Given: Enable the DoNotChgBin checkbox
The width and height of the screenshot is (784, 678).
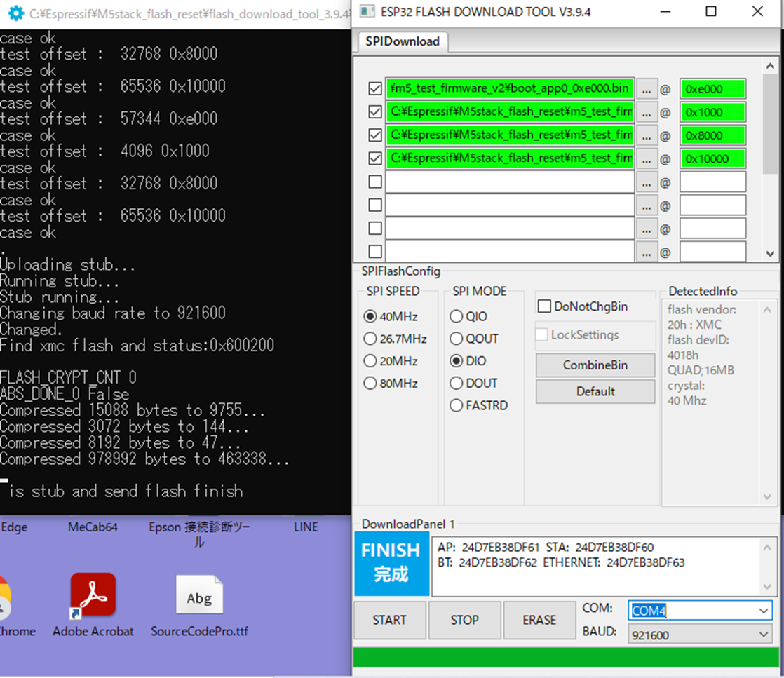Looking at the screenshot, I should tap(544, 306).
